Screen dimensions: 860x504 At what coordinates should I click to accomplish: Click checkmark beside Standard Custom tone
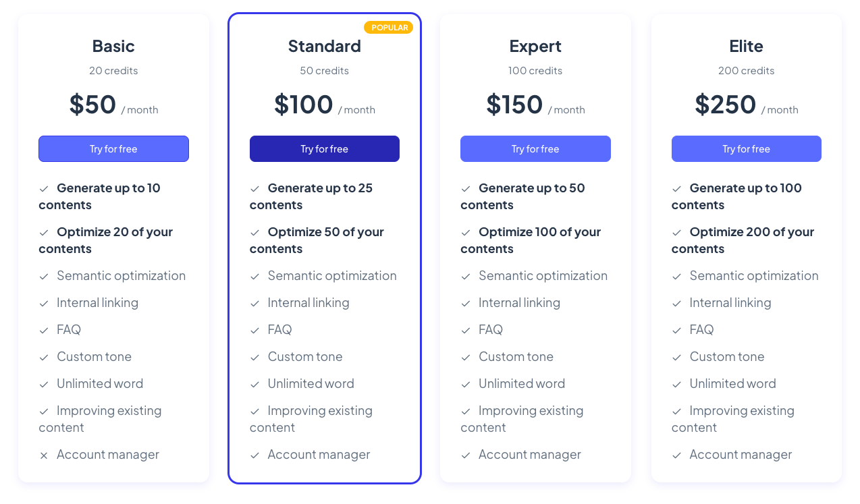(x=254, y=358)
